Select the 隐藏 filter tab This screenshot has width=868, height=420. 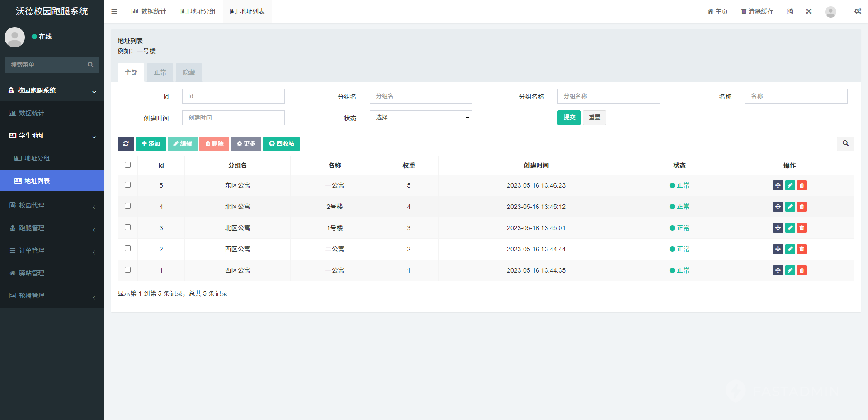point(189,72)
